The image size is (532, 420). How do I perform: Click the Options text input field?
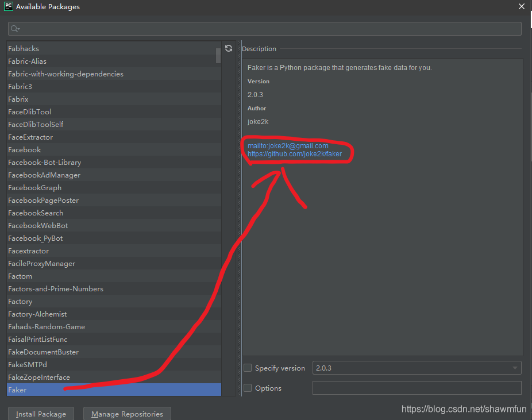(417, 388)
